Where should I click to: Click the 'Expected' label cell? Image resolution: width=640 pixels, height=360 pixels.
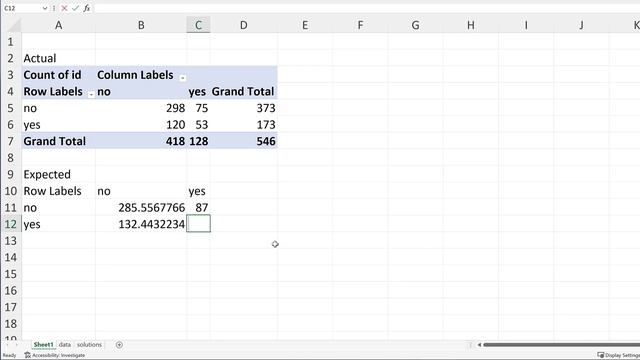coord(58,174)
